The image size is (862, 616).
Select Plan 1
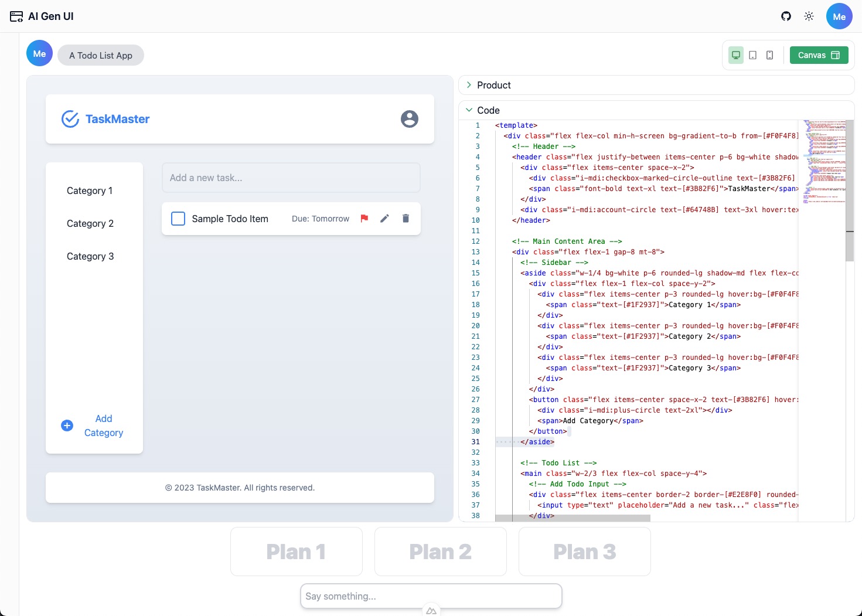[x=297, y=552]
